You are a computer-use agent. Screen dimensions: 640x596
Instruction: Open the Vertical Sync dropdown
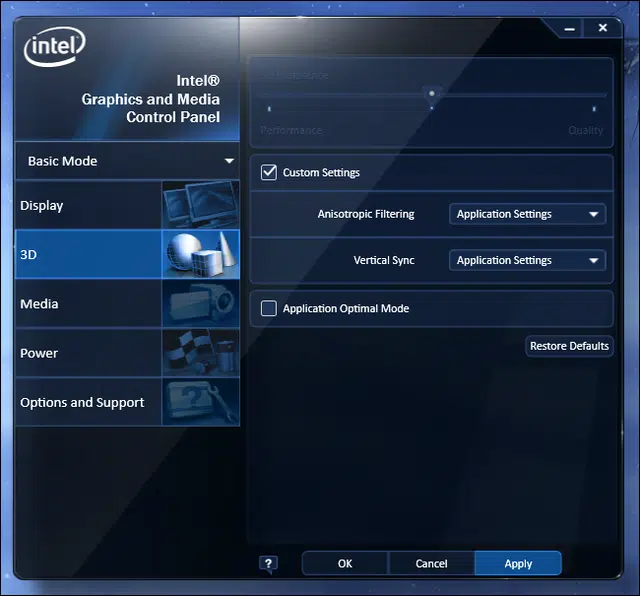point(527,260)
